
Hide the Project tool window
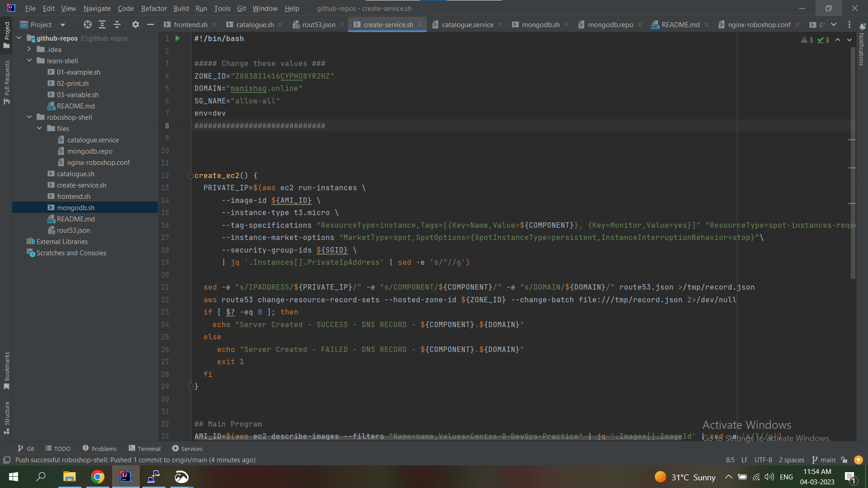pos(151,24)
